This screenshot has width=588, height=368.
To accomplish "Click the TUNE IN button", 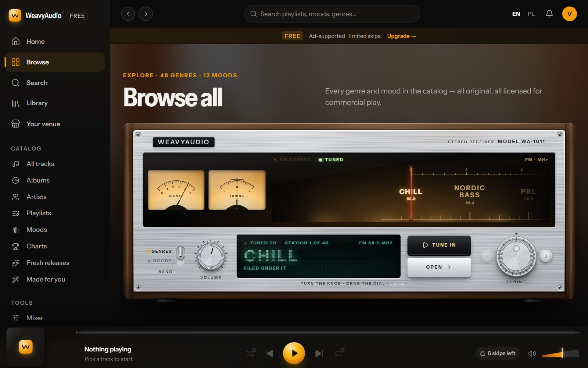I will click(x=439, y=245).
